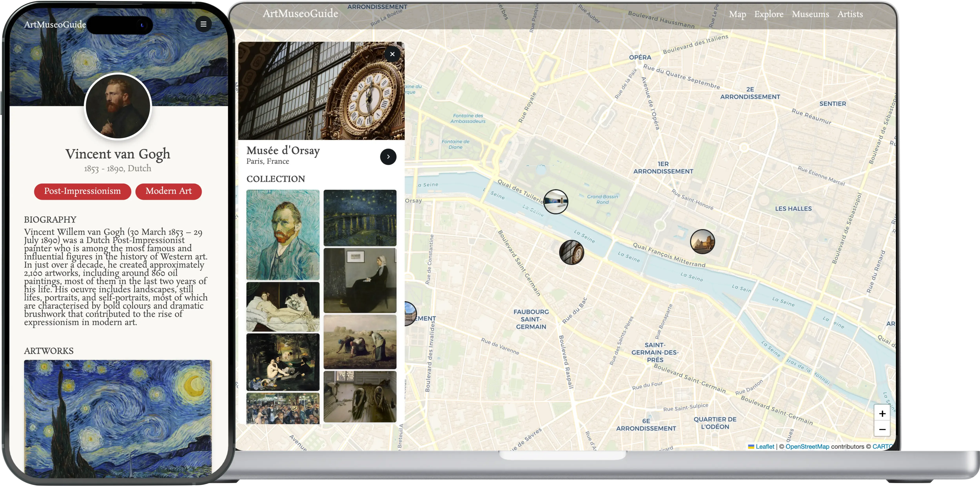The width and height of the screenshot is (980, 486).
Task: Zoom in on the map
Action: point(882,413)
